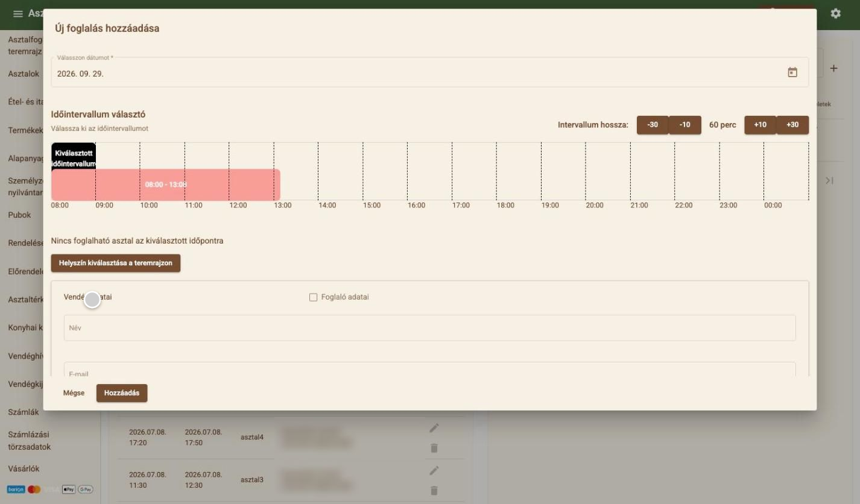Image resolution: width=860 pixels, height=504 pixels.
Task: Open Pubok in the sidebar
Action: (x=19, y=215)
